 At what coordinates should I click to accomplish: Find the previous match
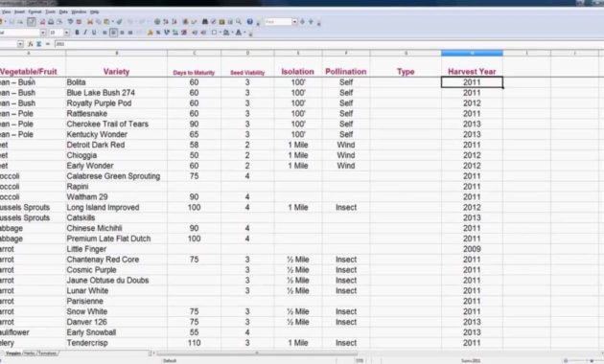302,22
